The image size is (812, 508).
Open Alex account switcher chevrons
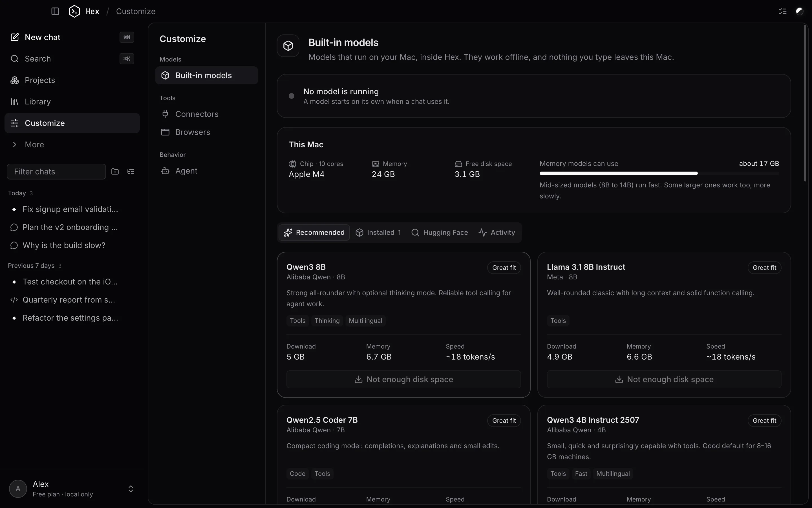pyautogui.click(x=131, y=489)
